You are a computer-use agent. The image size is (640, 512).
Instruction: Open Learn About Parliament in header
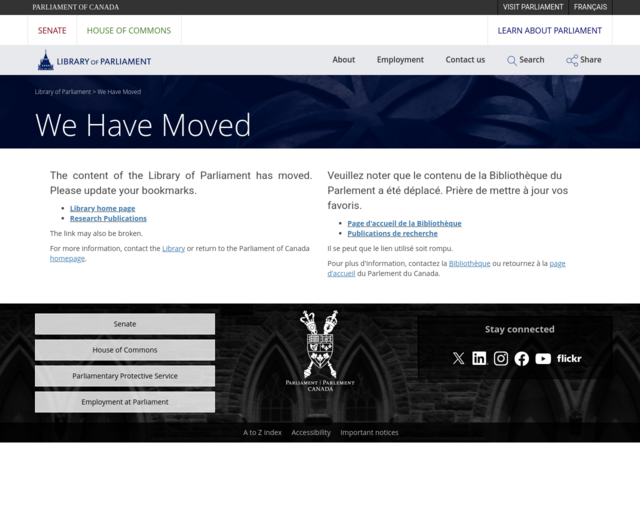click(549, 31)
